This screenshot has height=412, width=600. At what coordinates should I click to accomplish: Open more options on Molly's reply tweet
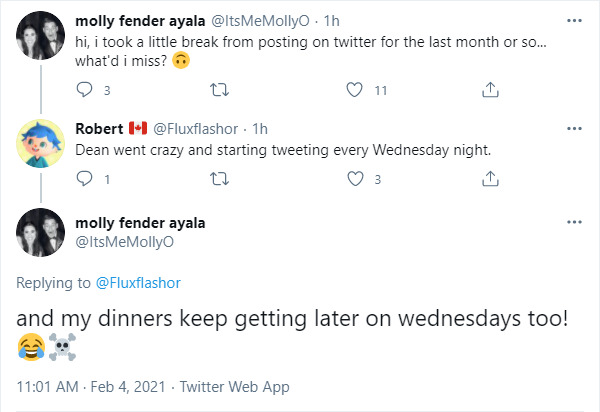click(574, 222)
